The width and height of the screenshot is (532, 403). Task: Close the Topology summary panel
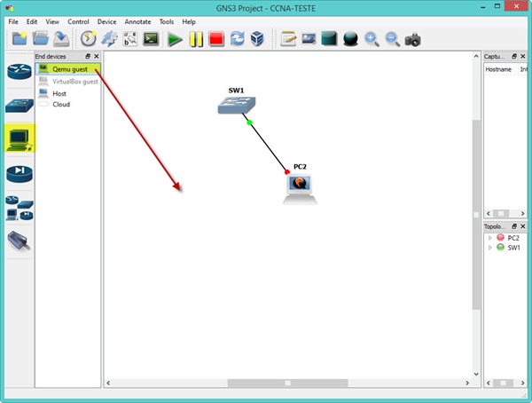tap(523, 226)
